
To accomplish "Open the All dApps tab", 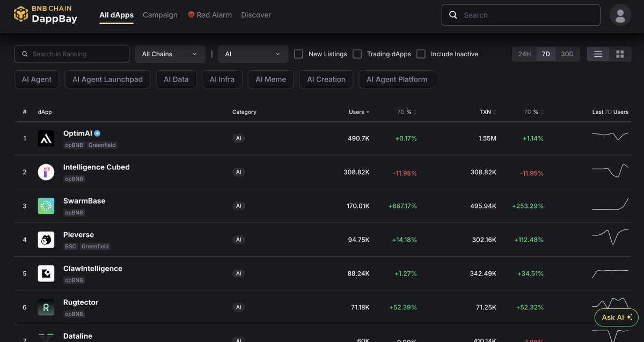I will point(116,15).
